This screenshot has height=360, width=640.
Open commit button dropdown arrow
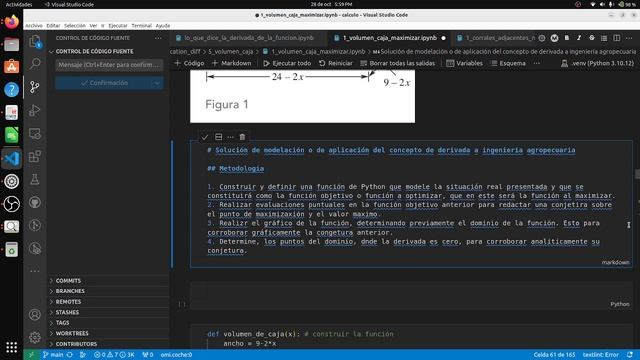pos(158,83)
